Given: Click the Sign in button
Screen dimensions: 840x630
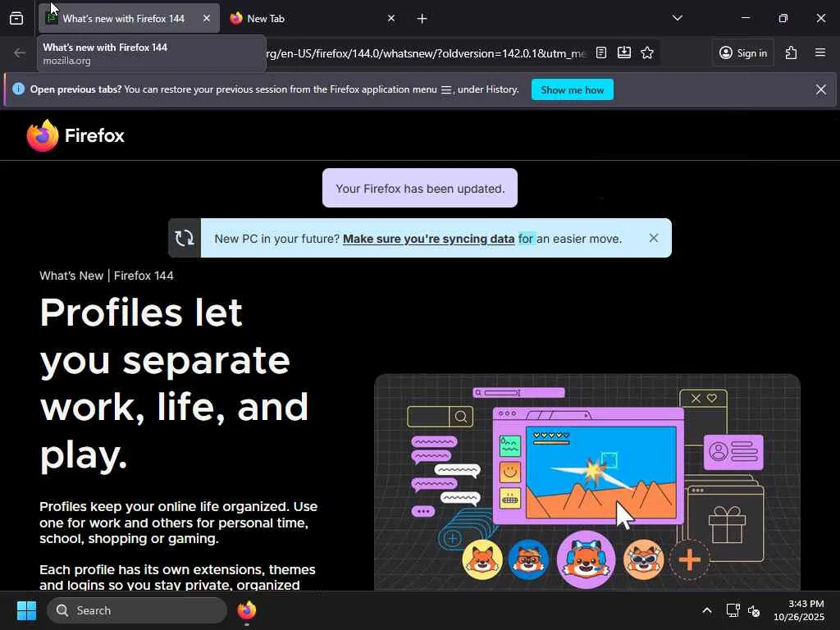Looking at the screenshot, I should pyautogui.click(x=743, y=52).
